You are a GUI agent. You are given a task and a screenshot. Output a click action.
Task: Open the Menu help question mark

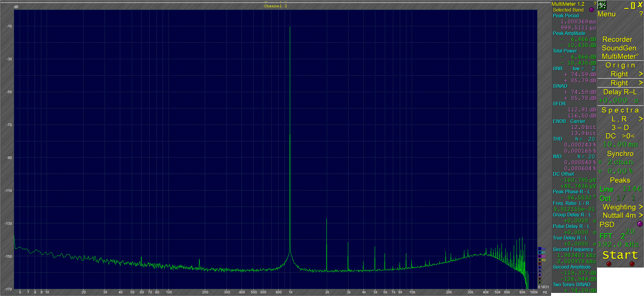(x=641, y=14)
